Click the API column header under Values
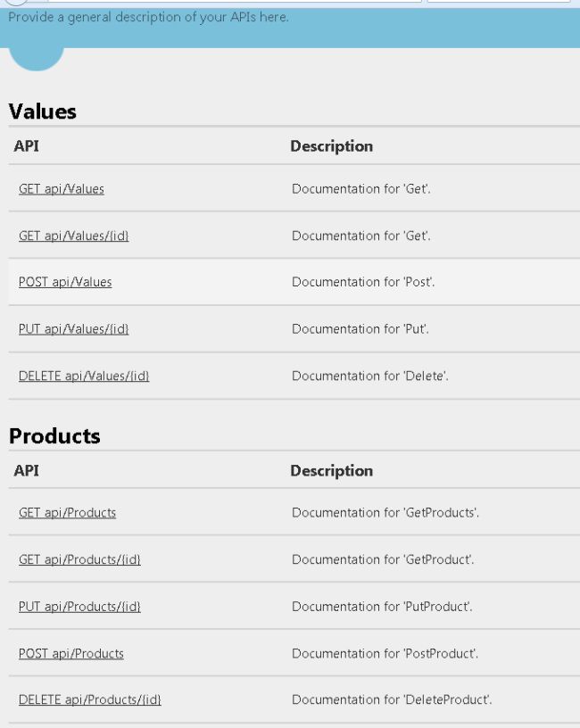580x728 pixels. pyautogui.click(x=27, y=146)
